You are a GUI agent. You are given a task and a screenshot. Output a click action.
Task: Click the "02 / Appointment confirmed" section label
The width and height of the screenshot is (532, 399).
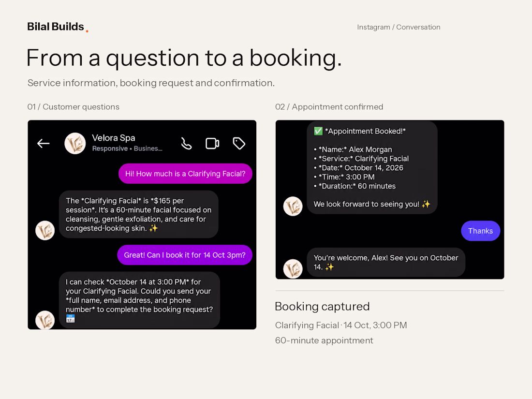329,107
